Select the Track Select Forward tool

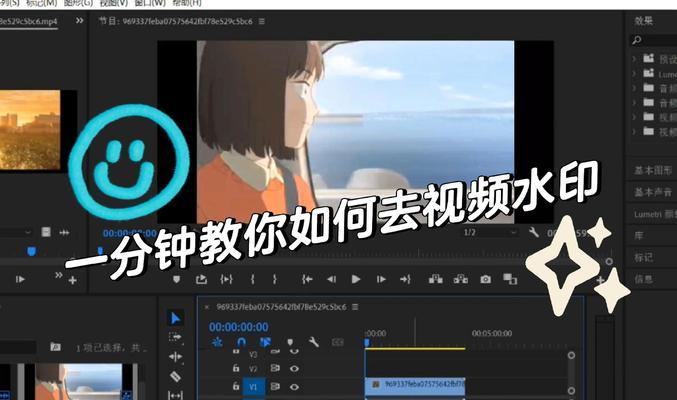175,337
